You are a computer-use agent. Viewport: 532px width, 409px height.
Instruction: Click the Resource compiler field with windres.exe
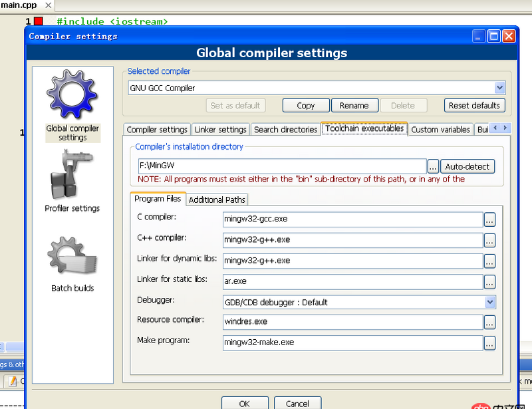click(353, 322)
